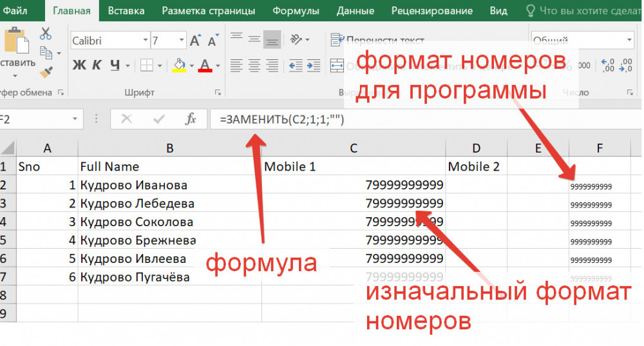Viewport: 644px width, 346px height.
Task: Open the Вид tab
Action: pyautogui.click(x=498, y=11)
